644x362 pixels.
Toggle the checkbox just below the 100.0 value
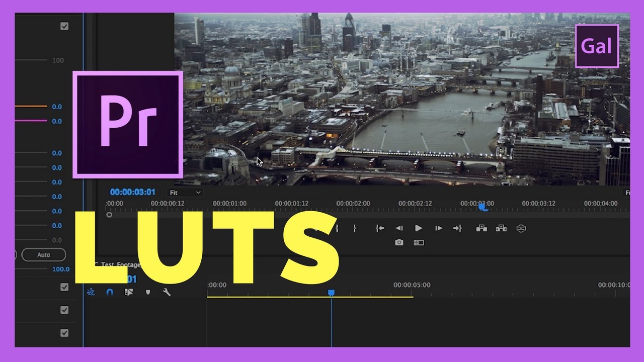point(64,287)
